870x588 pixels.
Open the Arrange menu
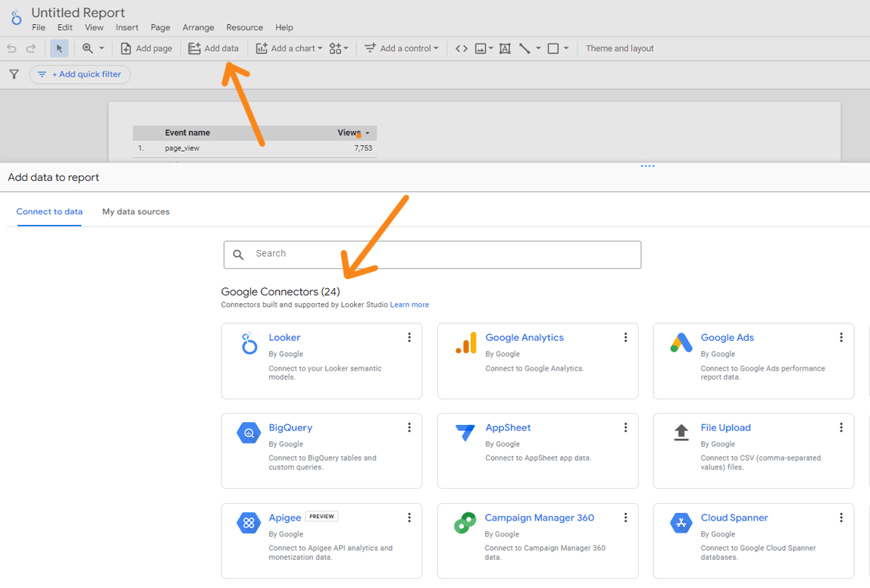pyautogui.click(x=198, y=27)
